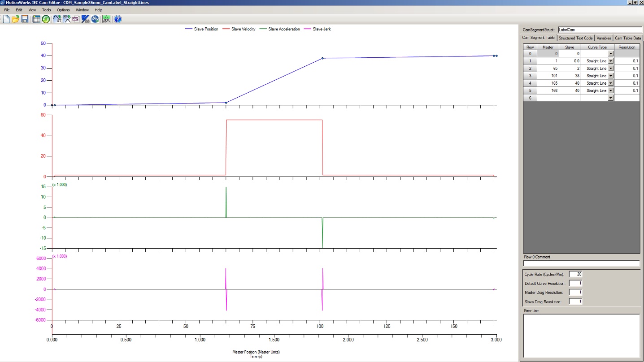Open Curve Type dropdown in row 0

(x=610, y=54)
